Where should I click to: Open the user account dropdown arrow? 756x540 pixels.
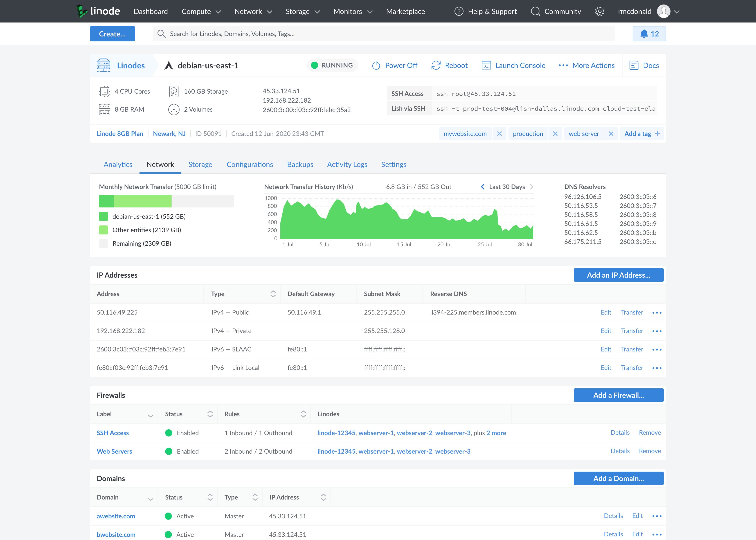(x=677, y=12)
